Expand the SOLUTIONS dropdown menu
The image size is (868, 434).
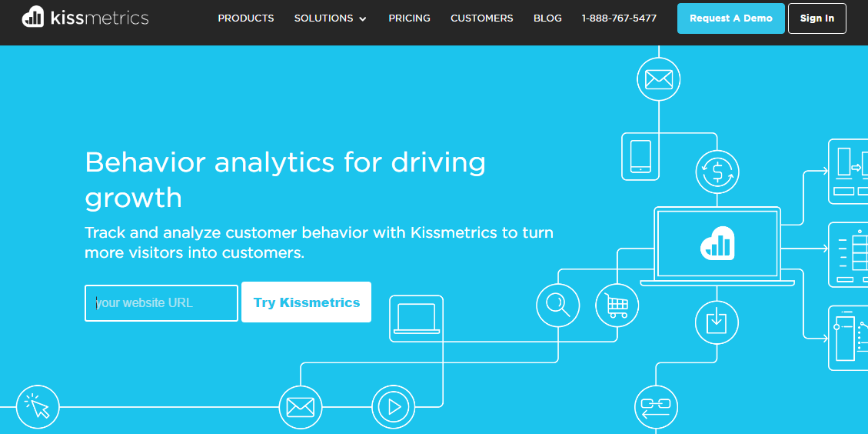pos(331,18)
